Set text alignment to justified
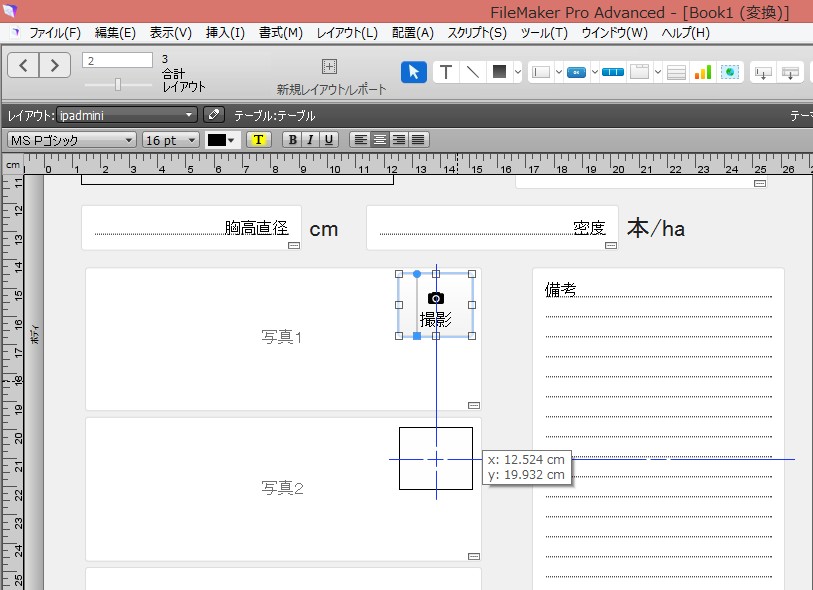The image size is (813, 590). tap(417, 140)
